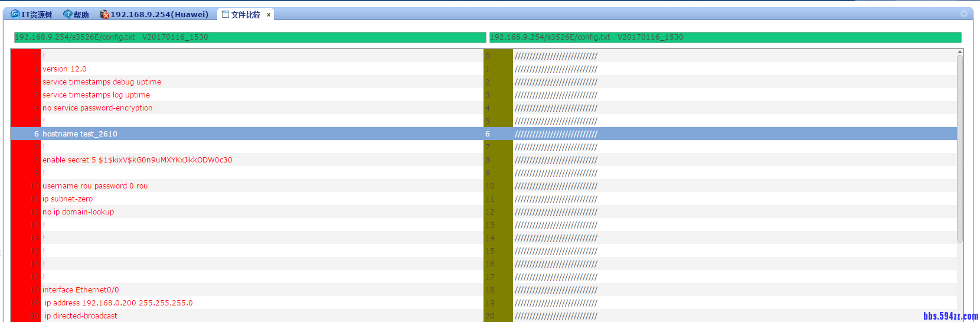
Task: Switch to the 192.168.9.254(Huawei) tab label
Action: [x=159, y=14]
